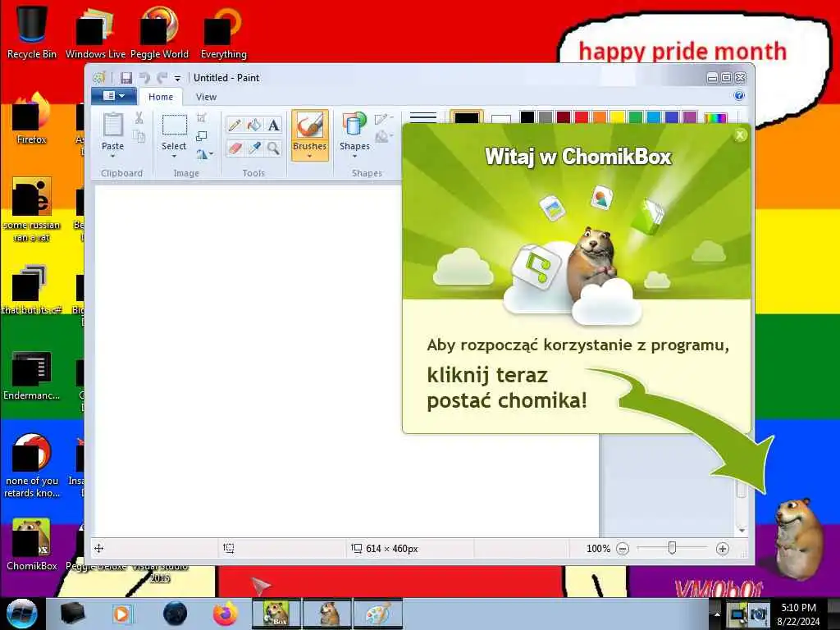Click the Crop icon in Image group

coord(202,118)
